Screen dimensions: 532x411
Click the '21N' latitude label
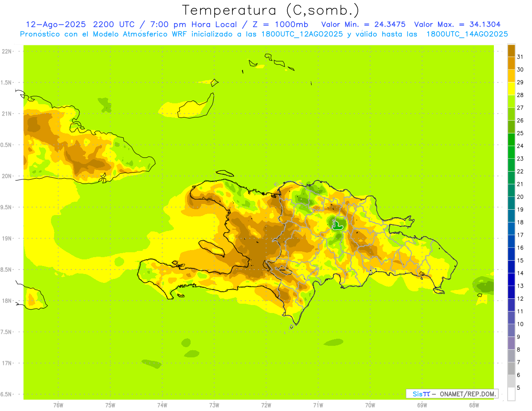(7, 114)
